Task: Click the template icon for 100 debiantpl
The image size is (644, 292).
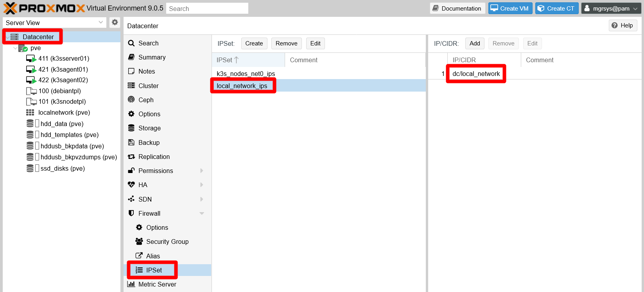Action: point(31,91)
